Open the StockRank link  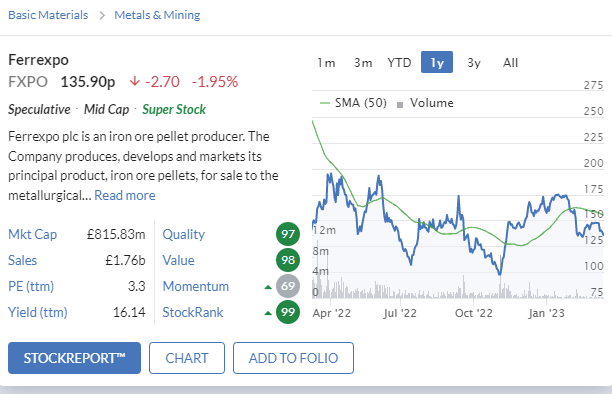(x=193, y=312)
